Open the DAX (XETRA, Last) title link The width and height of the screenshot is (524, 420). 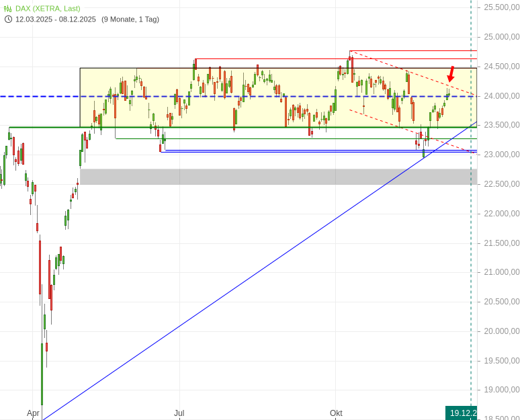point(48,8)
